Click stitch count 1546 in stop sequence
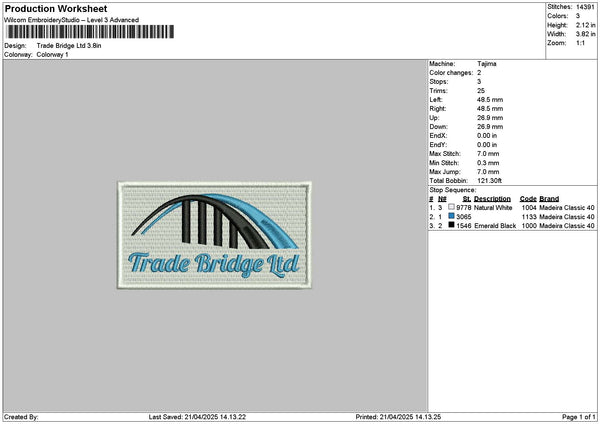 tap(464, 226)
